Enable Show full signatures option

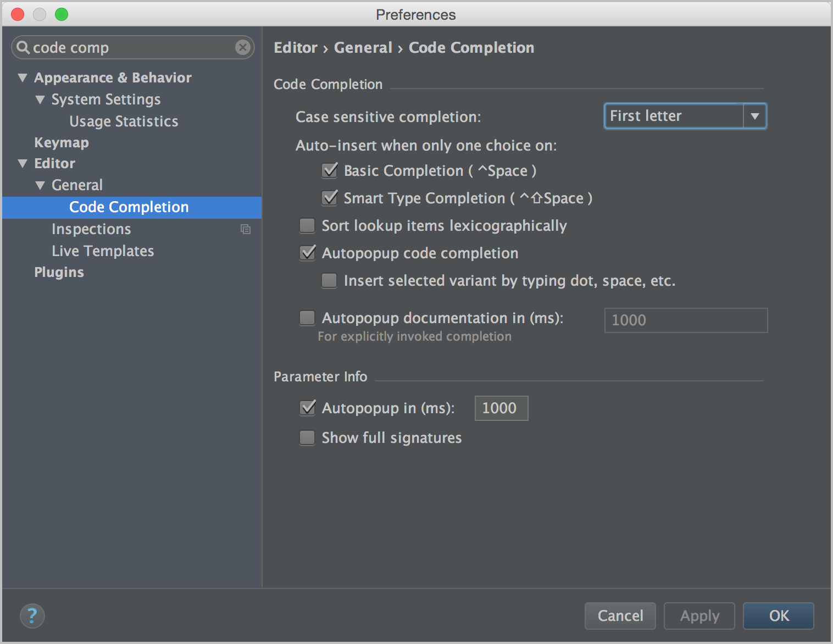click(x=307, y=438)
